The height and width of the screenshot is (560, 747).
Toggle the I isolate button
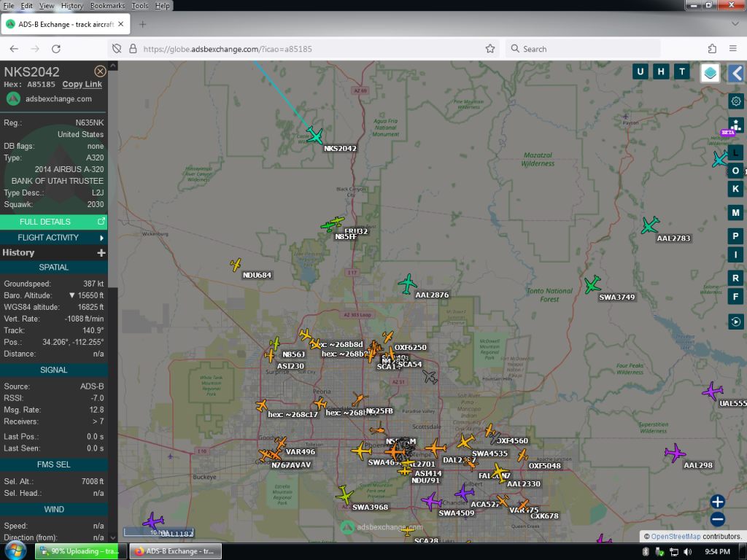pos(735,254)
